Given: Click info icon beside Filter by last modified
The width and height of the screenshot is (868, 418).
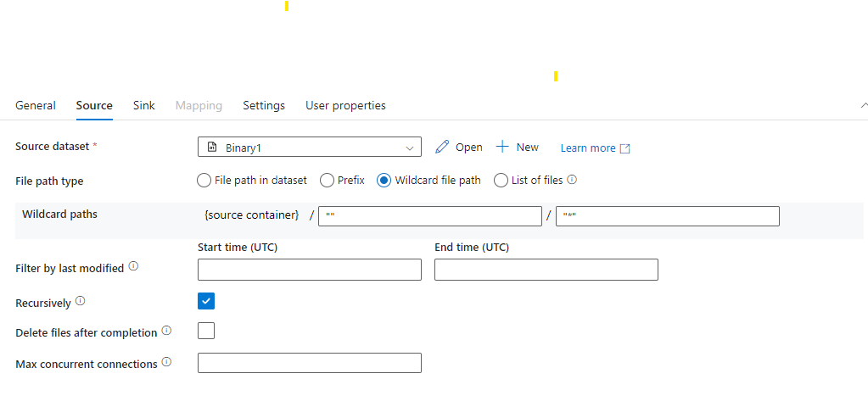Looking at the screenshot, I should (x=133, y=266).
